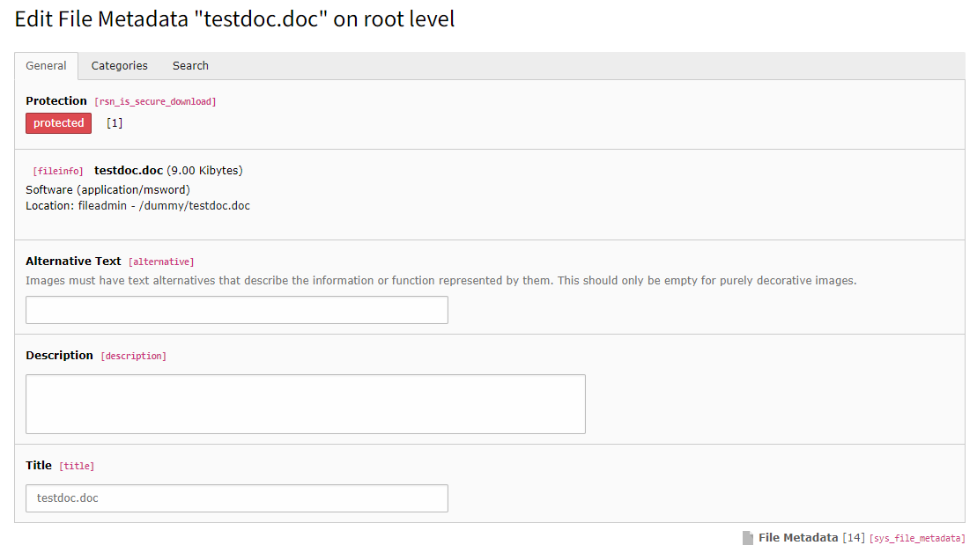This screenshot has height=560, width=977.
Task: Open the Search tab
Action: pos(190,66)
